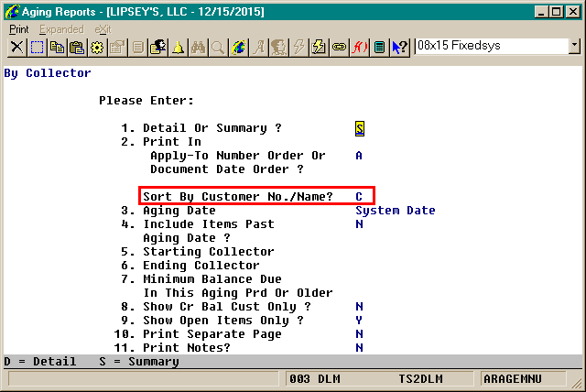This screenshot has height=392, width=586.
Task: Click the 08x15 Fixedsys font box
Action: click(x=492, y=47)
